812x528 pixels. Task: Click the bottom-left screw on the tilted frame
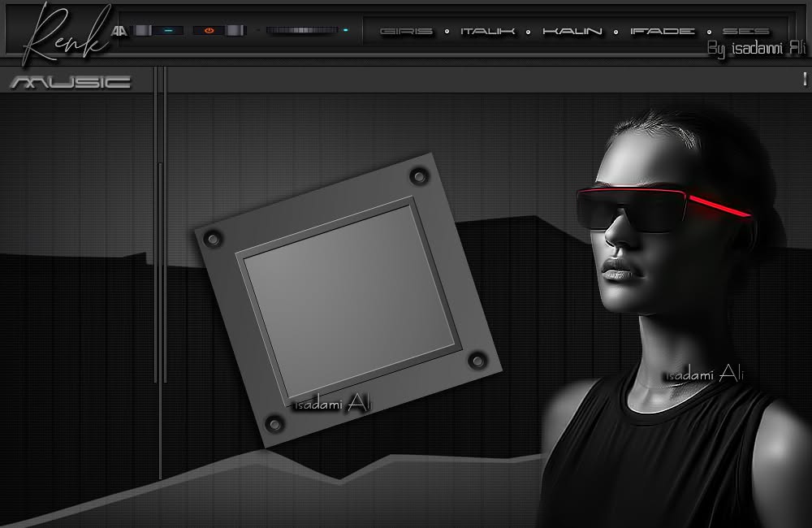274,424
